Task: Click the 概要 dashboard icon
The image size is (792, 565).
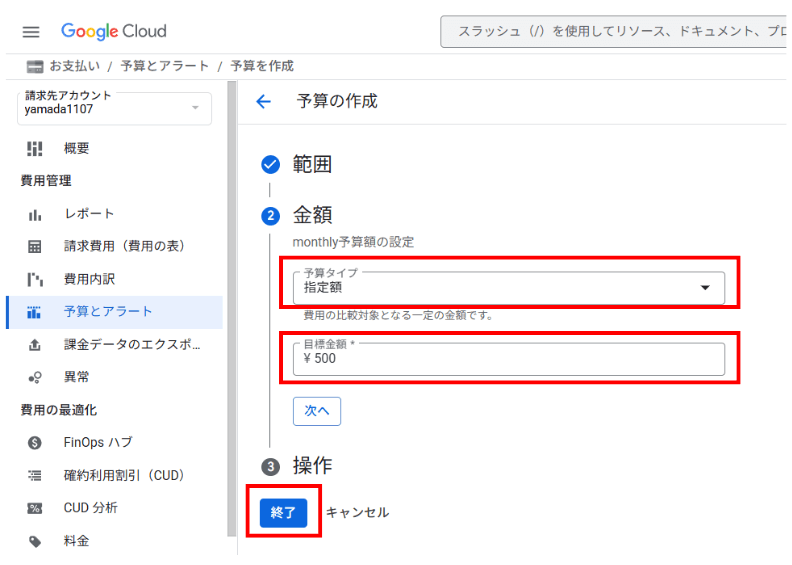Action: 35,148
